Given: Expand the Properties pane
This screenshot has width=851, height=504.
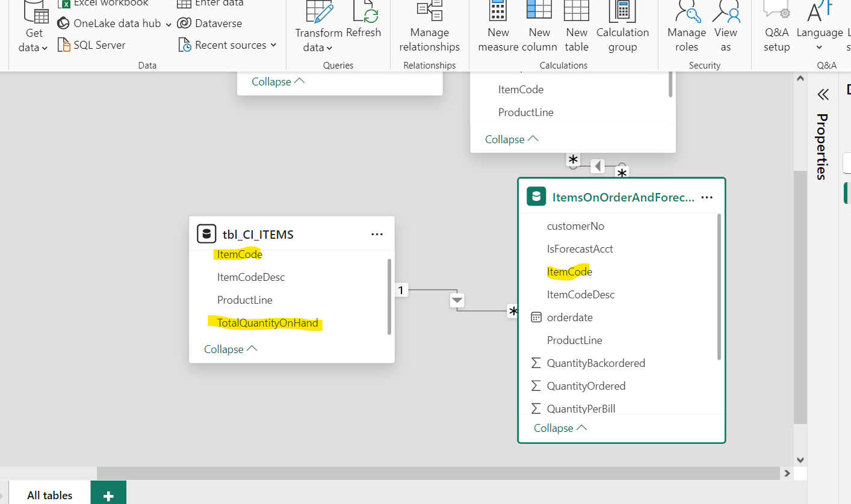Looking at the screenshot, I should pyautogui.click(x=822, y=94).
